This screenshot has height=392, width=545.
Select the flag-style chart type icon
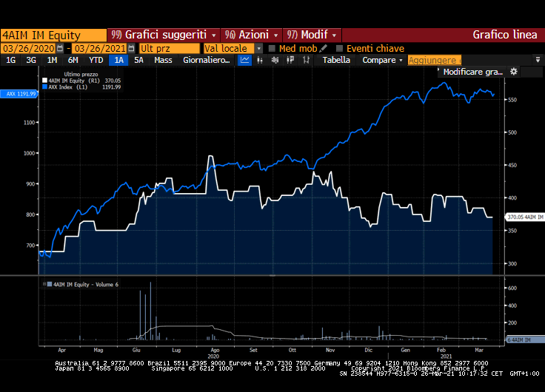click(290, 60)
